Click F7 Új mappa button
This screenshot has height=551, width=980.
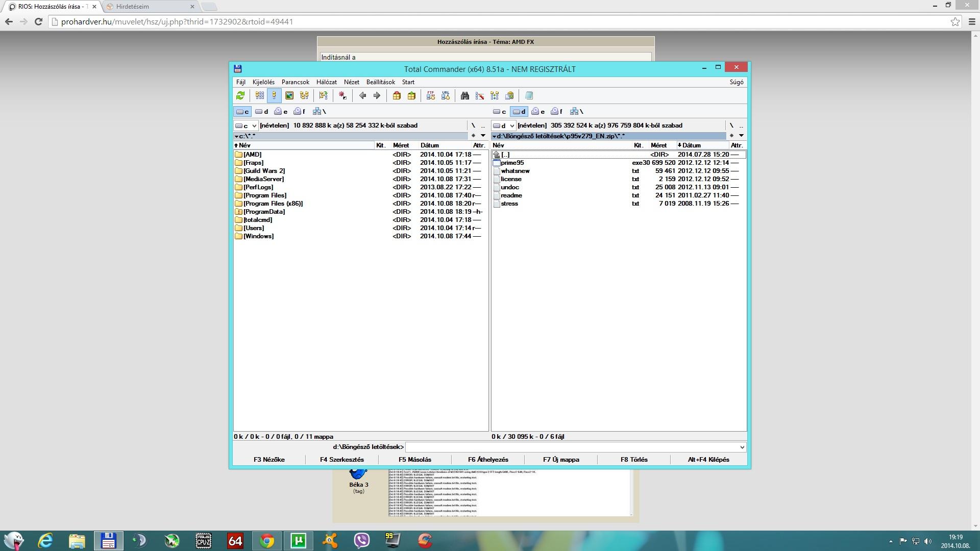(561, 460)
